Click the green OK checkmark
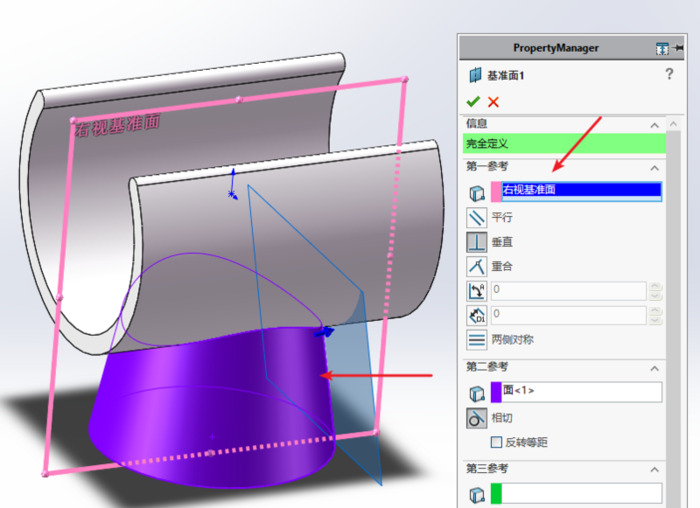Screen dimensions: 700x508 tap(473, 101)
